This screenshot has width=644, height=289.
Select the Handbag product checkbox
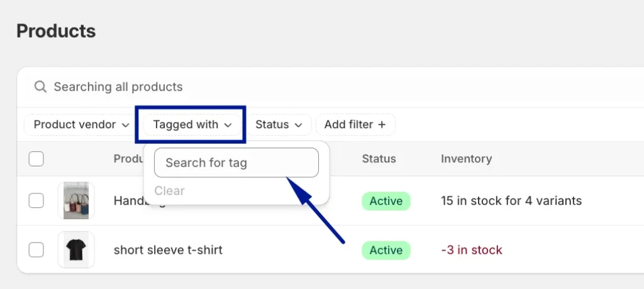[x=36, y=201]
